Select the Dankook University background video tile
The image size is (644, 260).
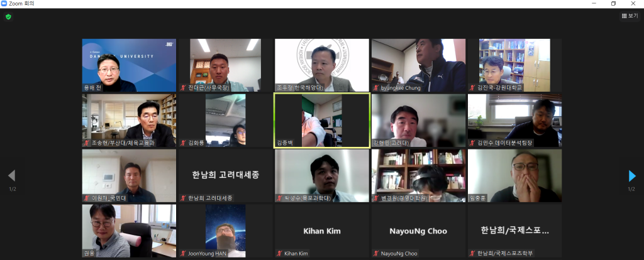click(129, 65)
